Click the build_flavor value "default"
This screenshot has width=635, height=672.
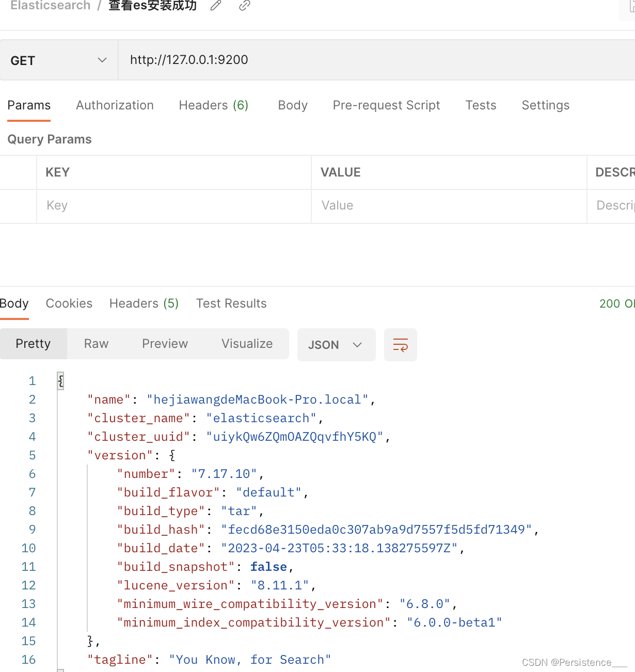click(x=268, y=492)
